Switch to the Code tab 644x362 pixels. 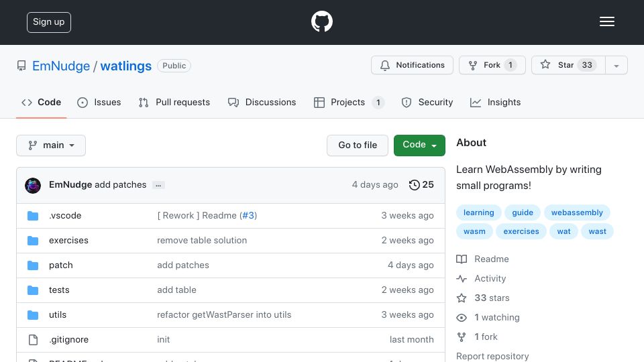[x=41, y=102]
